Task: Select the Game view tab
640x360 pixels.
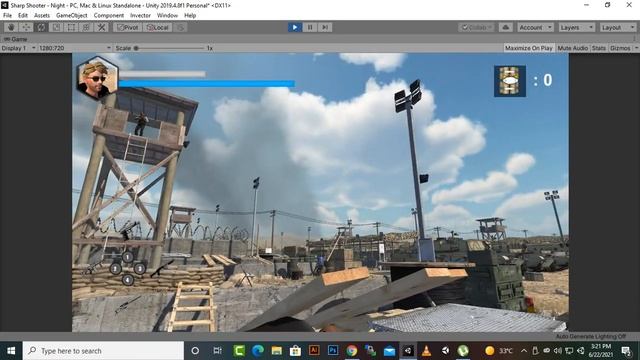Action: coord(16,39)
